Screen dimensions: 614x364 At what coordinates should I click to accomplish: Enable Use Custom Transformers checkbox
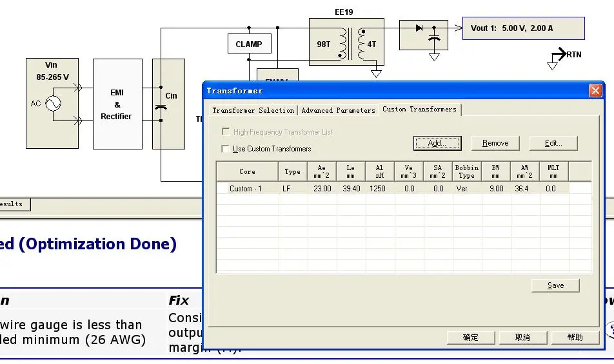tap(225, 149)
